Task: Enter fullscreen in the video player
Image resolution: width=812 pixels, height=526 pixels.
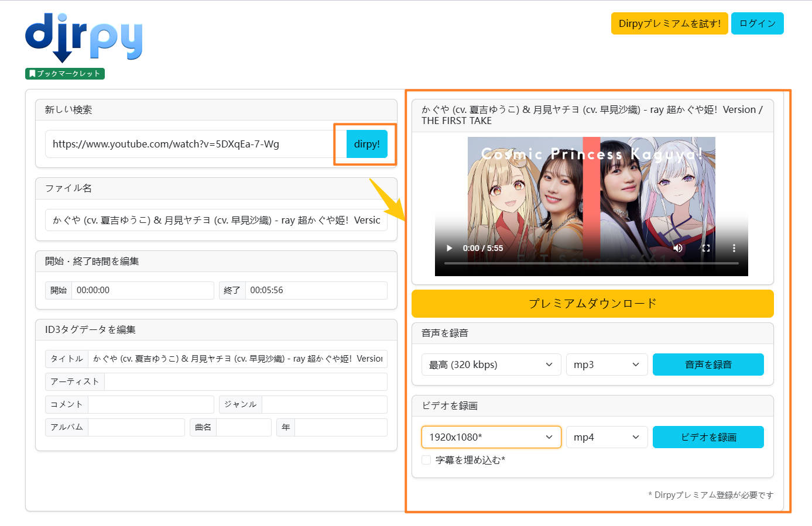Action: (706, 248)
